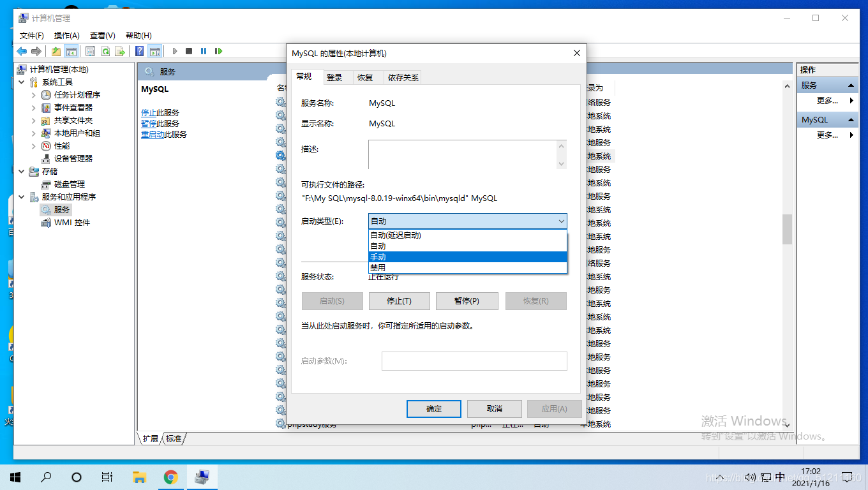Click the Start Service play icon

(175, 51)
